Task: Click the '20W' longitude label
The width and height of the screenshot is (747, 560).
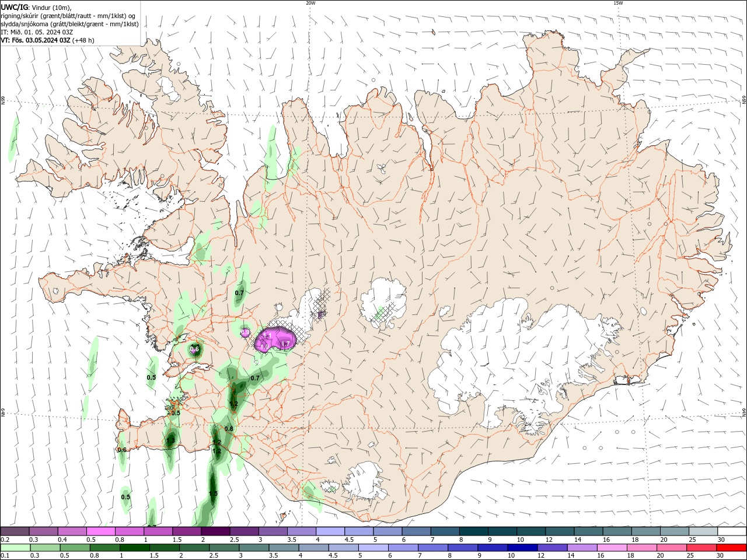Action: click(310, 3)
